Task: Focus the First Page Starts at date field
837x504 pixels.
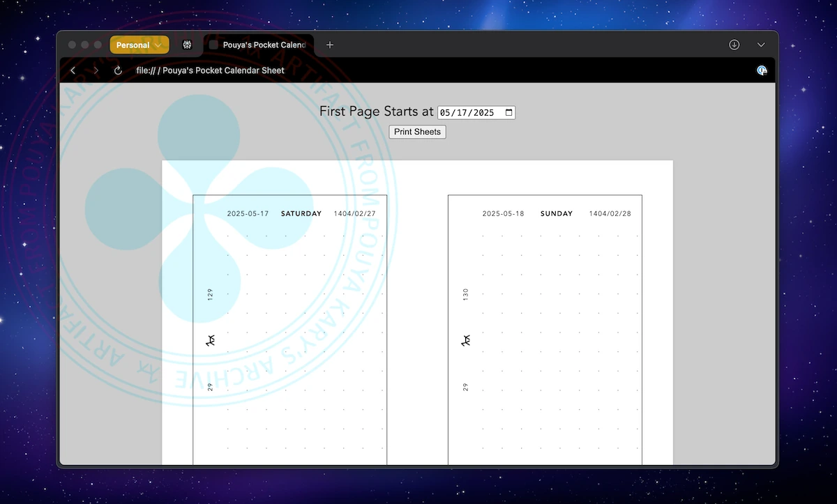Action: pos(476,112)
